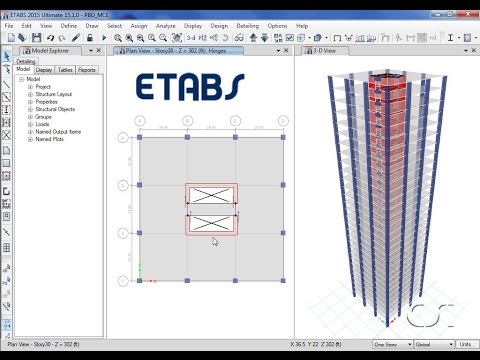Switch to the Display tab in Model Explorer
The image size is (480, 360).
click(x=44, y=70)
